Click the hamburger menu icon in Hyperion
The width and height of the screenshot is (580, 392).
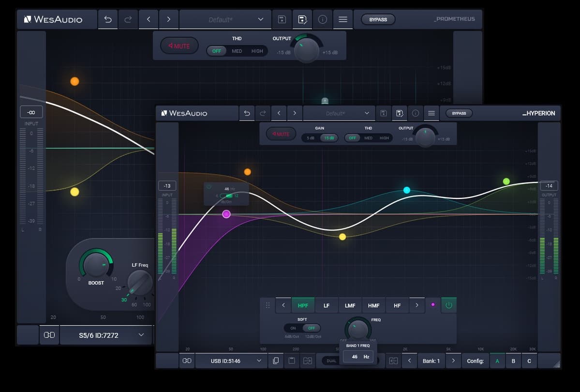(x=431, y=113)
